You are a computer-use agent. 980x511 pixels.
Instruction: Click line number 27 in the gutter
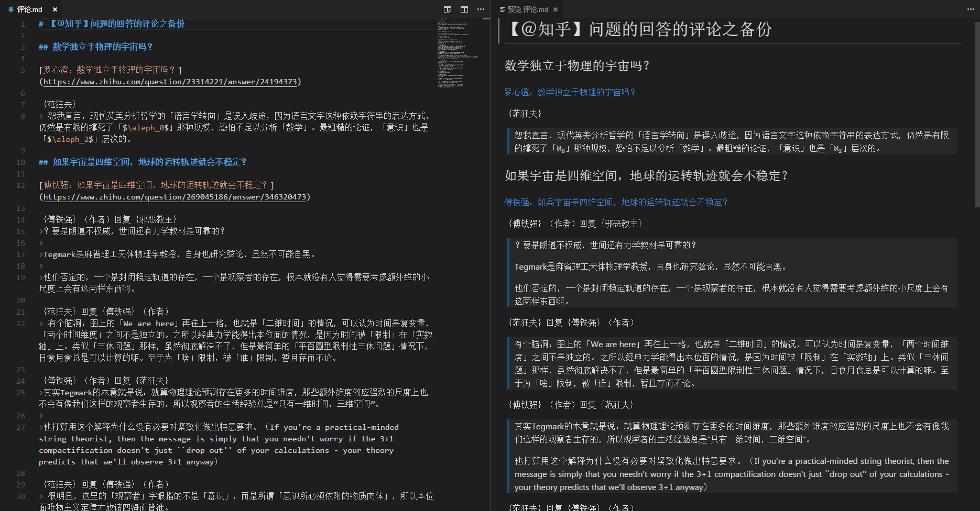(x=20, y=427)
